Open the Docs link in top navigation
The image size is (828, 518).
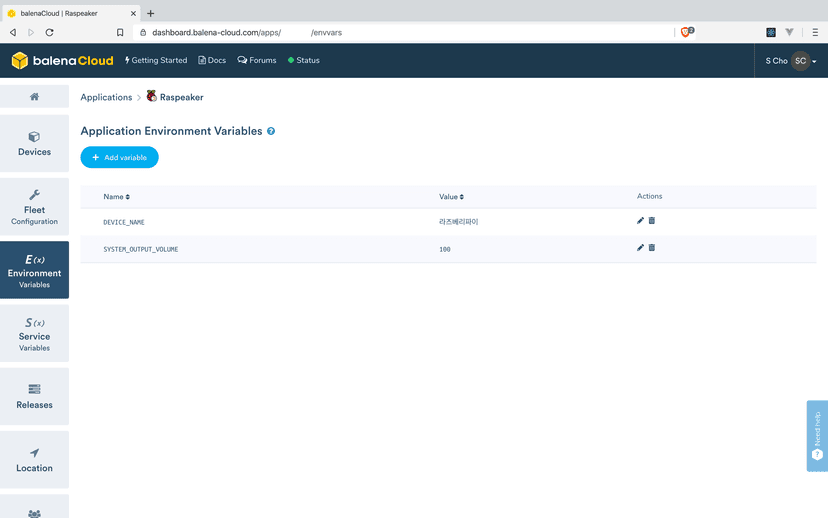pos(212,61)
